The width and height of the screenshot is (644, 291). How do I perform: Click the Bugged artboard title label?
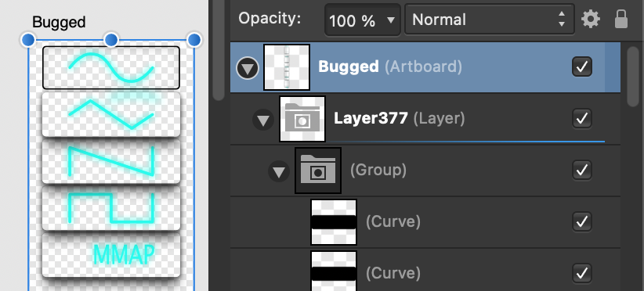pyautogui.click(x=59, y=22)
